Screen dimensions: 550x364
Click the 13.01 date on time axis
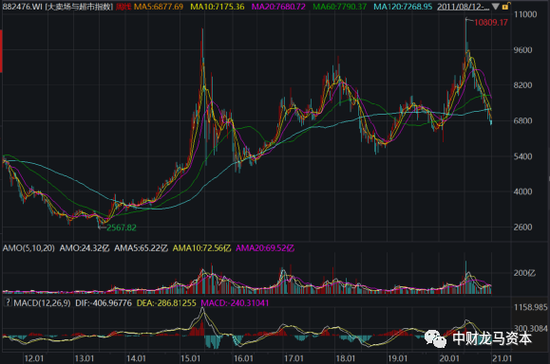[x=85, y=358]
